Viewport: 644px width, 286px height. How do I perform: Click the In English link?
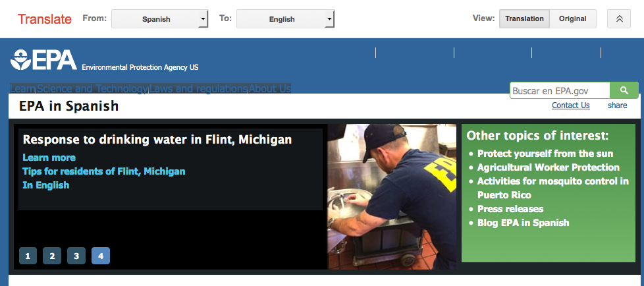[x=45, y=185]
